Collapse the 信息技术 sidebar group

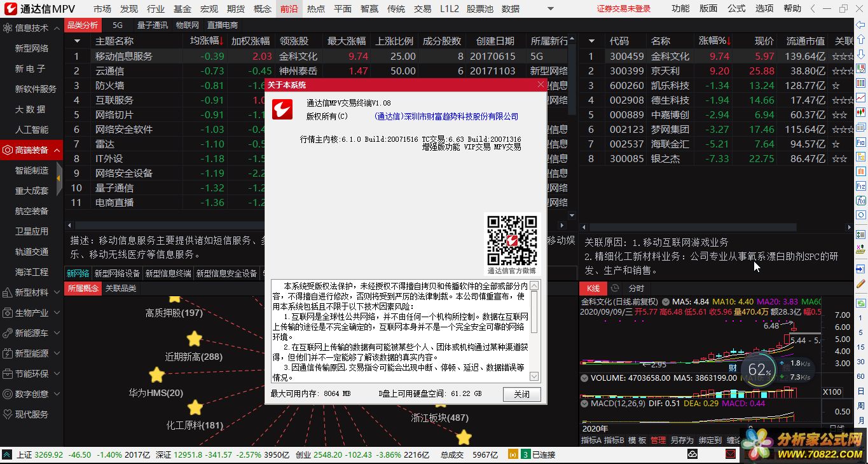(56, 28)
